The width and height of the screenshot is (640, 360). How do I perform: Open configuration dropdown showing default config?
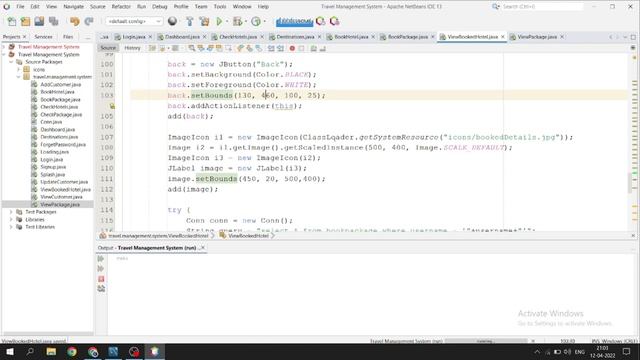(134, 21)
